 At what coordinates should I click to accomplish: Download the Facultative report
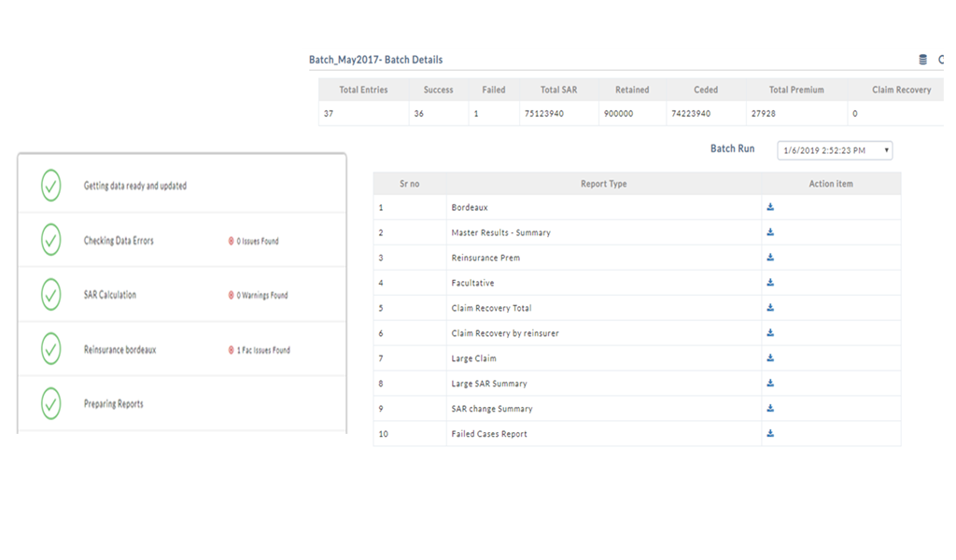(x=770, y=283)
